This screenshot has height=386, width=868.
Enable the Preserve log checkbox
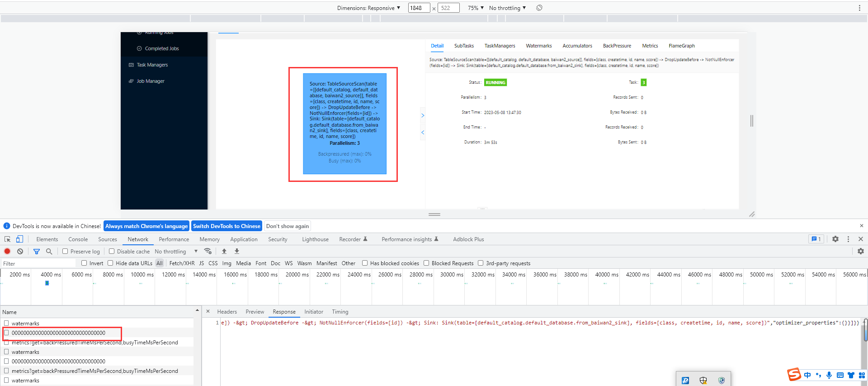65,251
